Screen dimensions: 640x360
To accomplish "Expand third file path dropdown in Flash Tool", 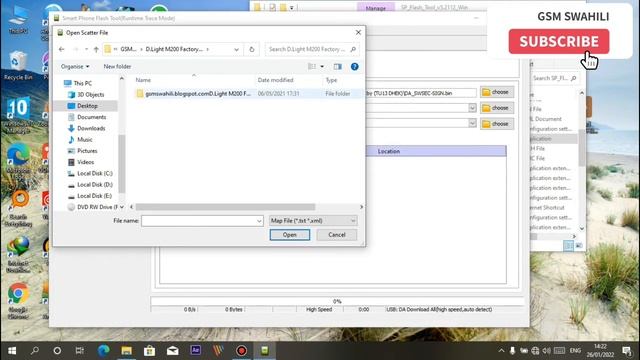I will [x=472, y=123].
